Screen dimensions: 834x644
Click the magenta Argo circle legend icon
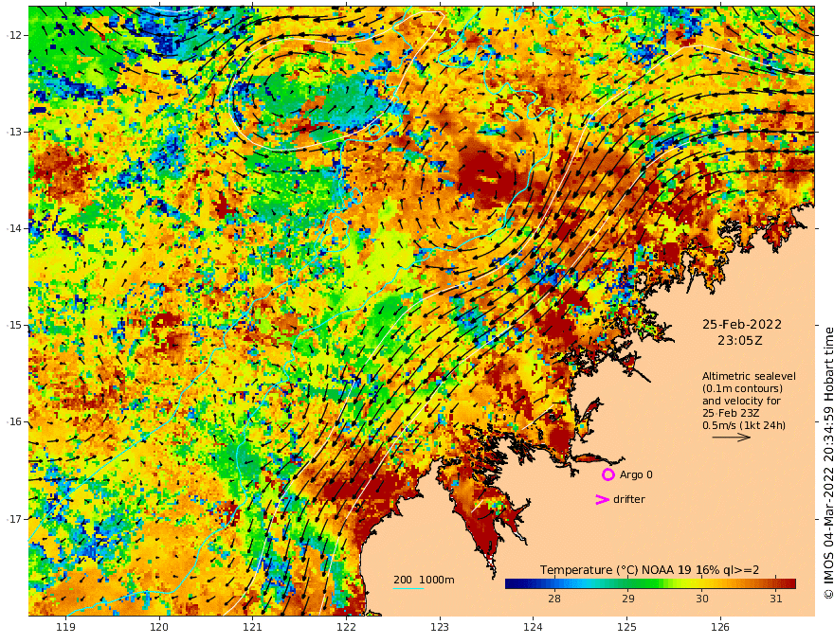click(x=607, y=474)
